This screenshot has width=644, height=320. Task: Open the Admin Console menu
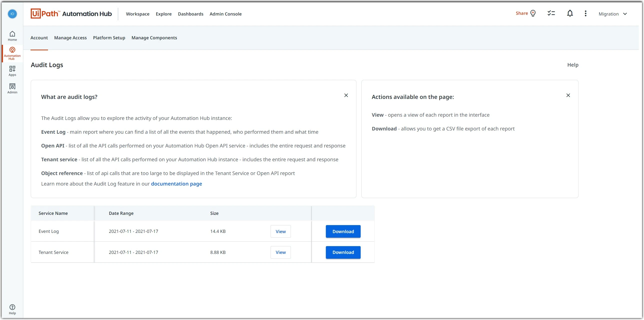click(x=226, y=14)
